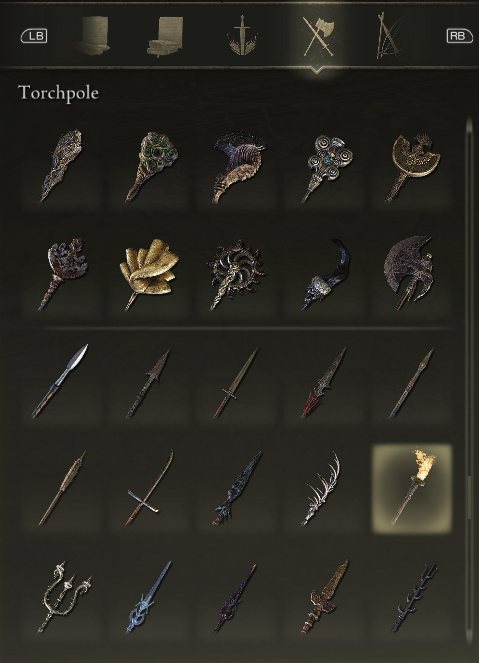
Task: Click the LB previous category button
Action: point(34,36)
